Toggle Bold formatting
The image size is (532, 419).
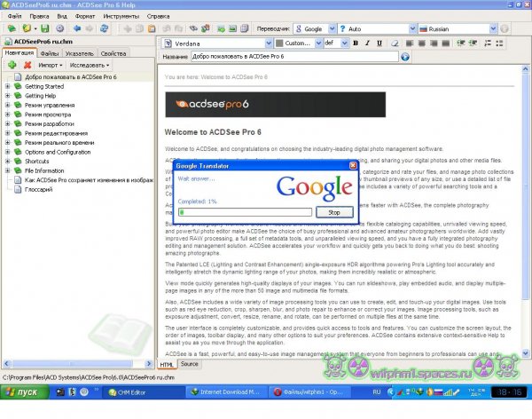(x=356, y=43)
